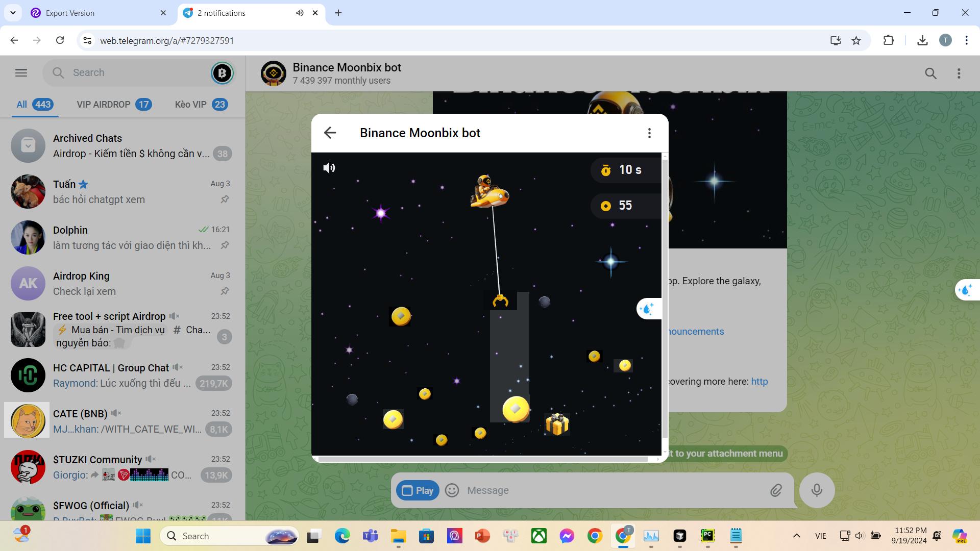Mute the game sound speaker icon

[329, 168]
